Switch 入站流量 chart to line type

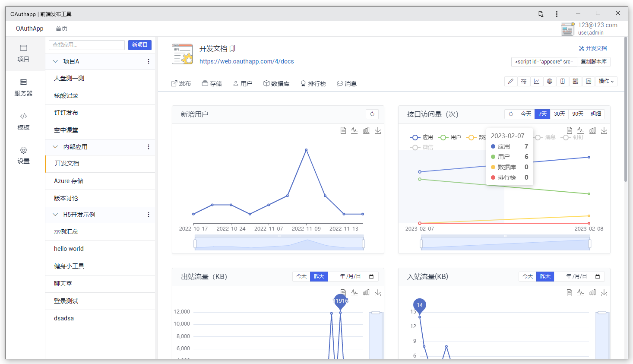tap(581, 293)
